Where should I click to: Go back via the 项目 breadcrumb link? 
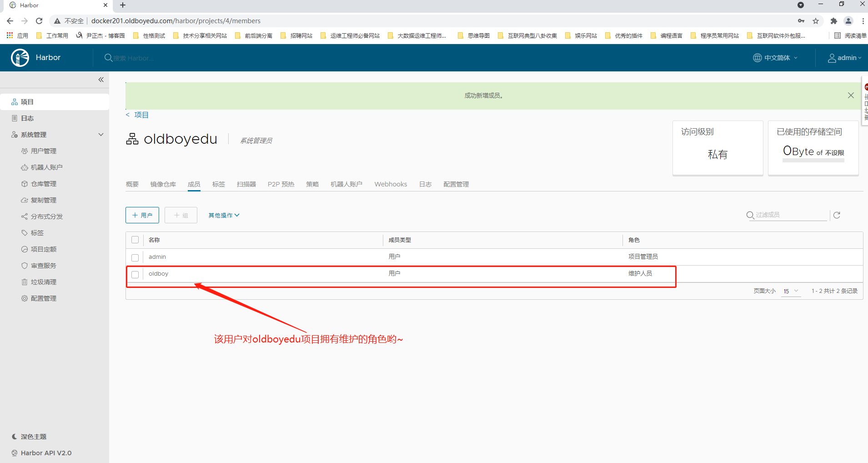point(141,115)
